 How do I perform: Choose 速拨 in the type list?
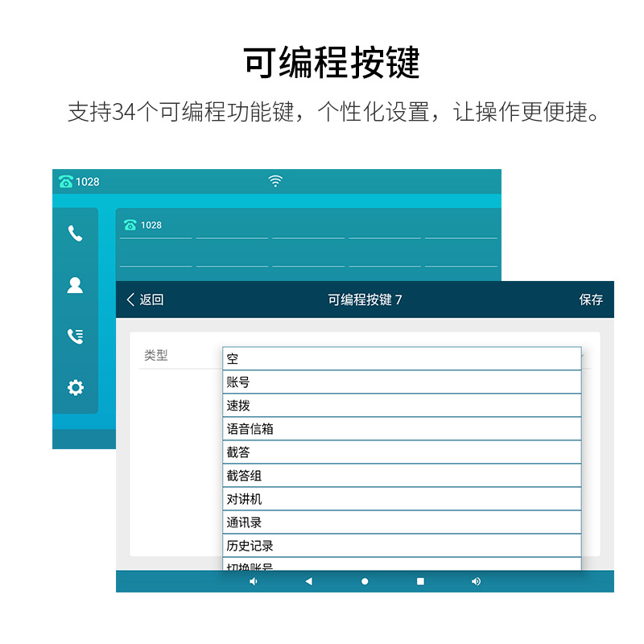(401, 406)
